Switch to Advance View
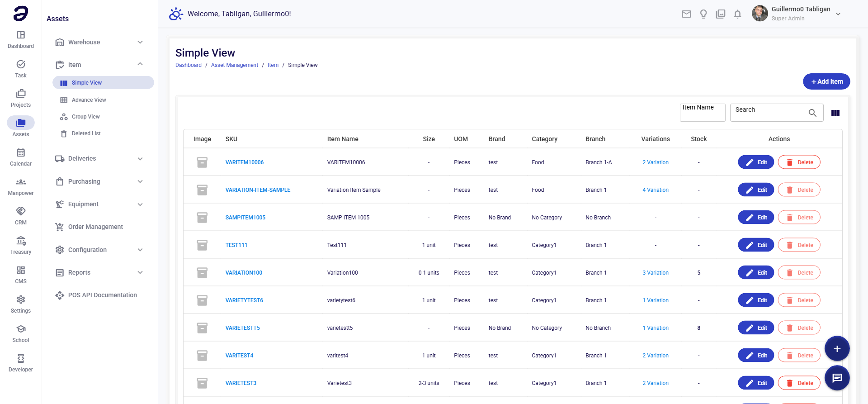 coord(89,100)
